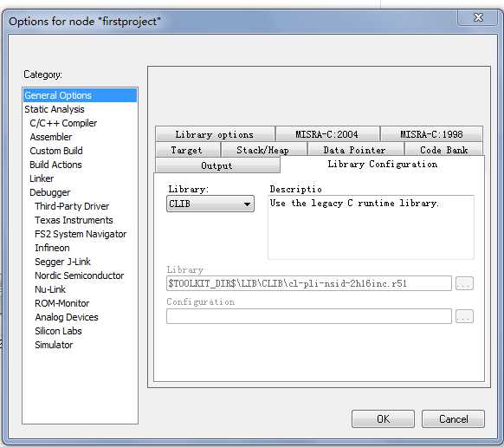
Task: Open Build Actions category
Action: pos(55,165)
